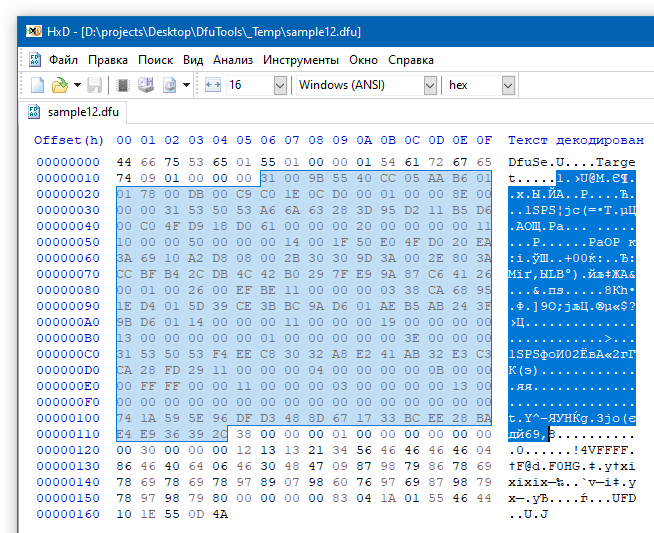Image resolution: width=654 pixels, height=533 pixels.
Task: Click offset row label 00000110
Action: click(68, 434)
